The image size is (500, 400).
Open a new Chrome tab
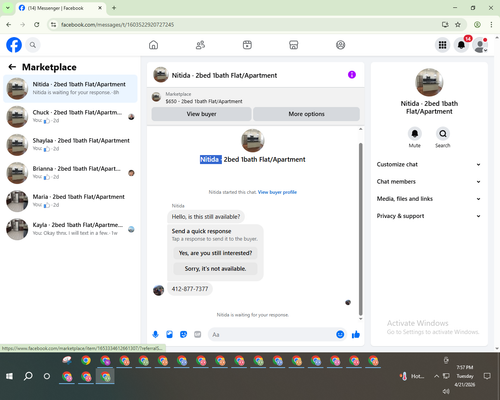coord(114,8)
